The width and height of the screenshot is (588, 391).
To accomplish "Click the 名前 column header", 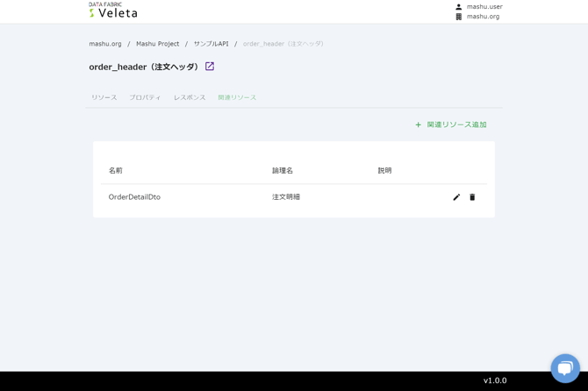I will [x=116, y=171].
